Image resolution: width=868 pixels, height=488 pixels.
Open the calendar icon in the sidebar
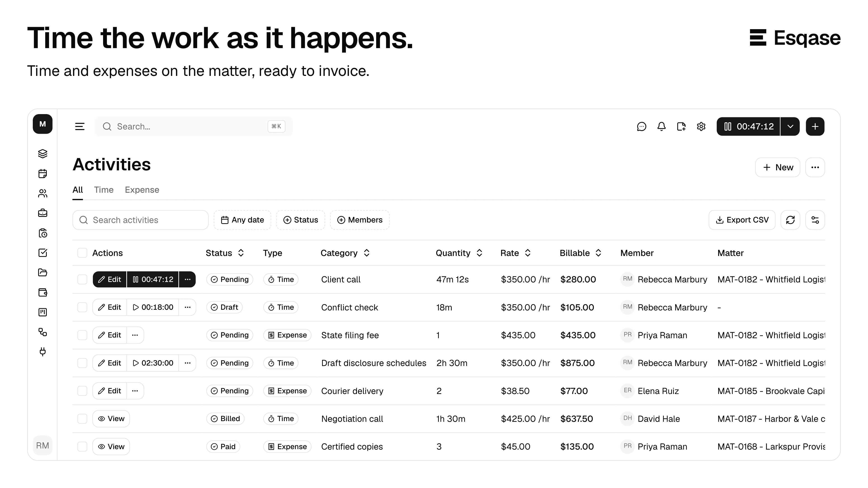pyautogui.click(x=42, y=174)
